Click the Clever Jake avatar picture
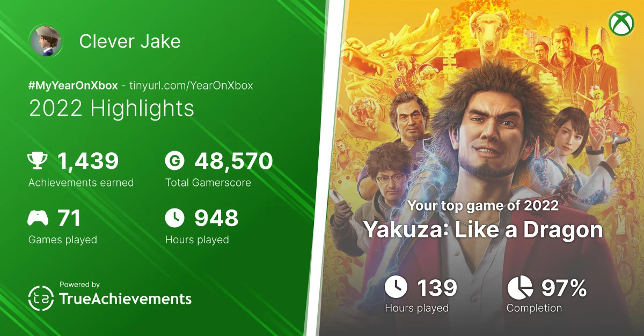This screenshot has width=644, height=336. pos(45,41)
